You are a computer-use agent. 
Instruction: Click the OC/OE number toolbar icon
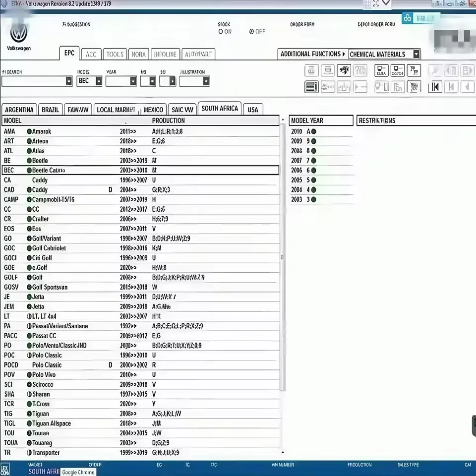pyautogui.click(x=397, y=70)
